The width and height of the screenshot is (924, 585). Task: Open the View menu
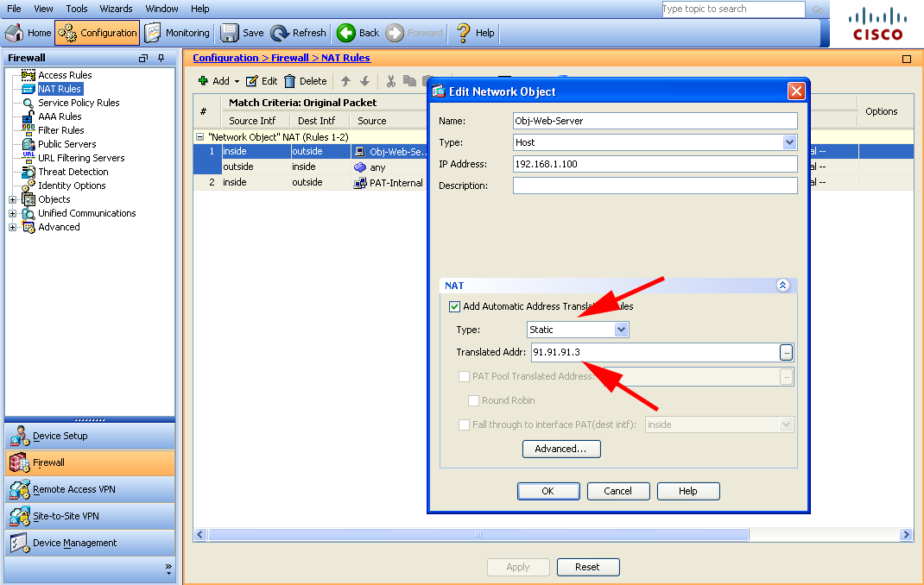click(x=43, y=9)
